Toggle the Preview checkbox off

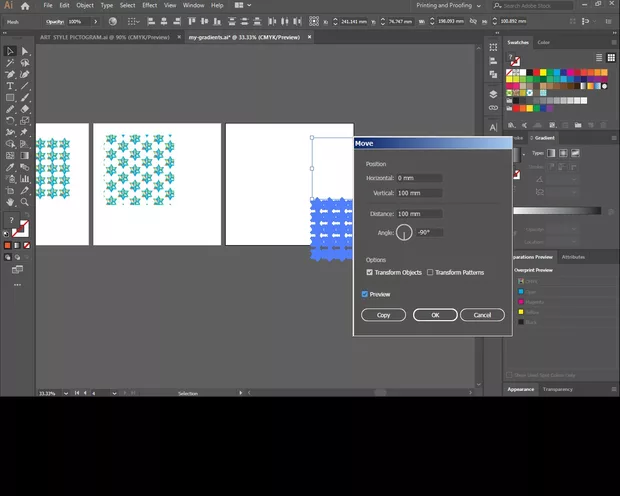point(365,294)
